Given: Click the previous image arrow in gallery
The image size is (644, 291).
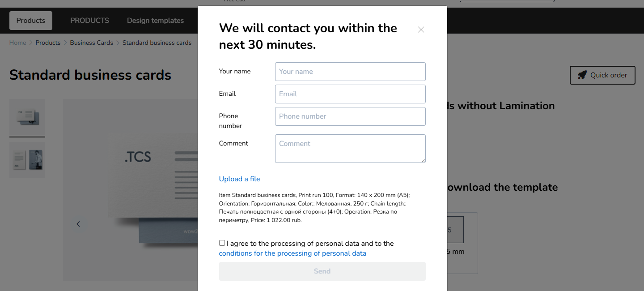Looking at the screenshot, I should point(78,224).
